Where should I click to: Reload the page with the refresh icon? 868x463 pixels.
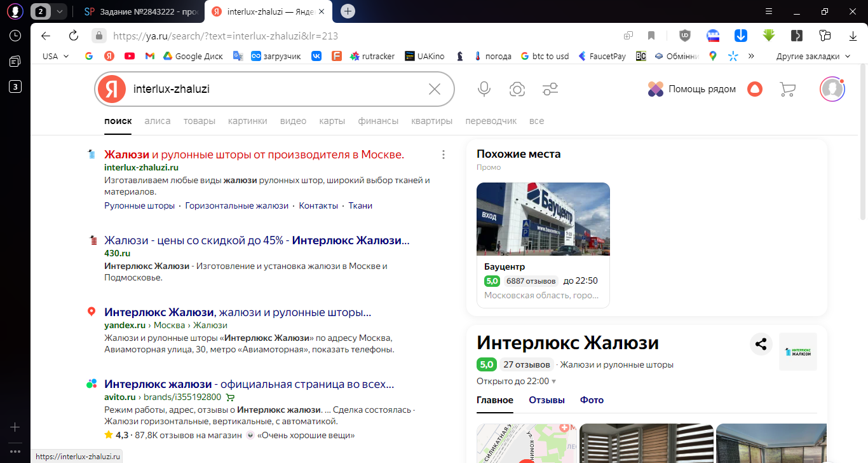coord(74,36)
